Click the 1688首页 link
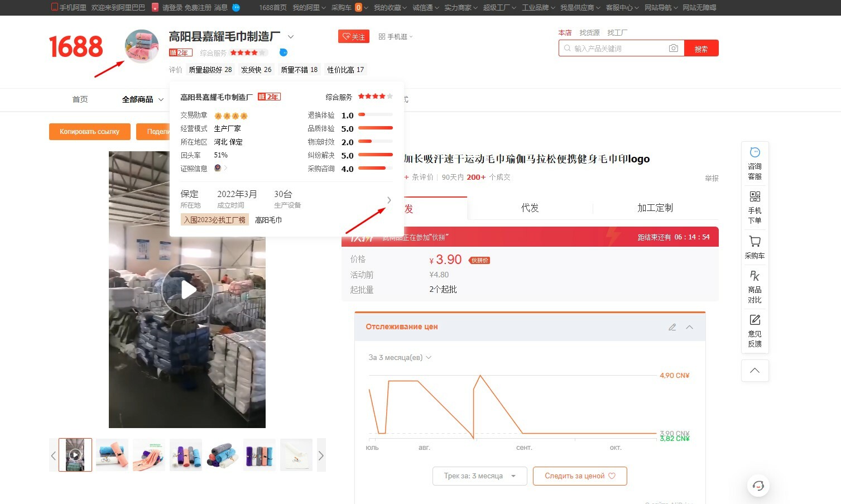The image size is (841, 504). 273,7
